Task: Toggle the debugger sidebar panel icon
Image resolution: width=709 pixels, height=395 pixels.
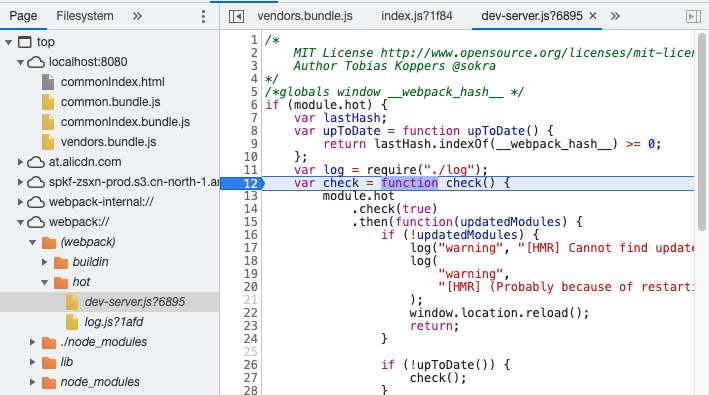Action: [693, 16]
